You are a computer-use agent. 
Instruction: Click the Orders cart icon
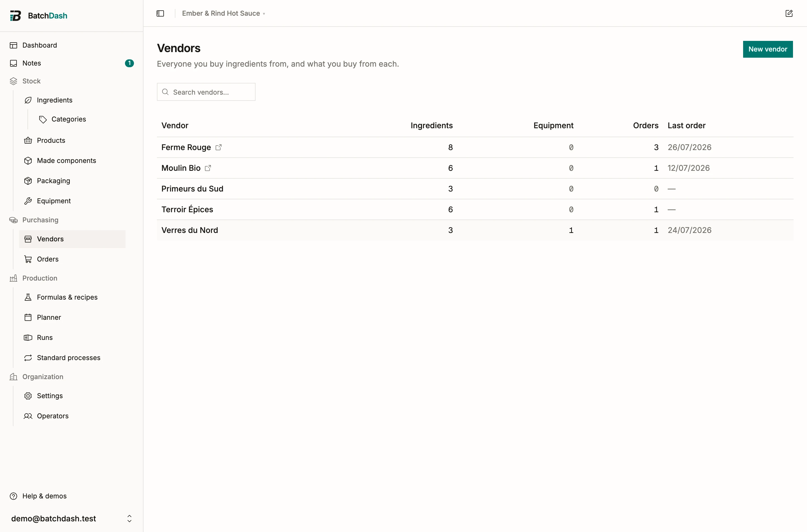pos(28,259)
